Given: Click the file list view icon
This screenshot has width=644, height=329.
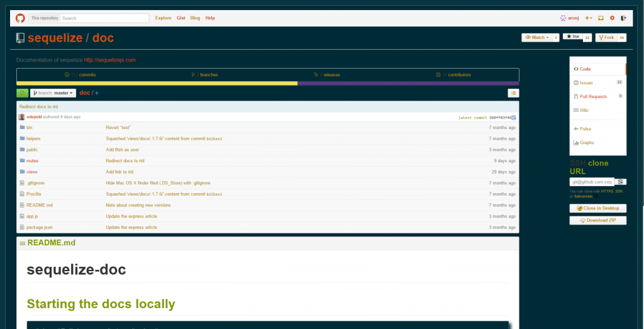Looking at the screenshot, I should coord(513,93).
